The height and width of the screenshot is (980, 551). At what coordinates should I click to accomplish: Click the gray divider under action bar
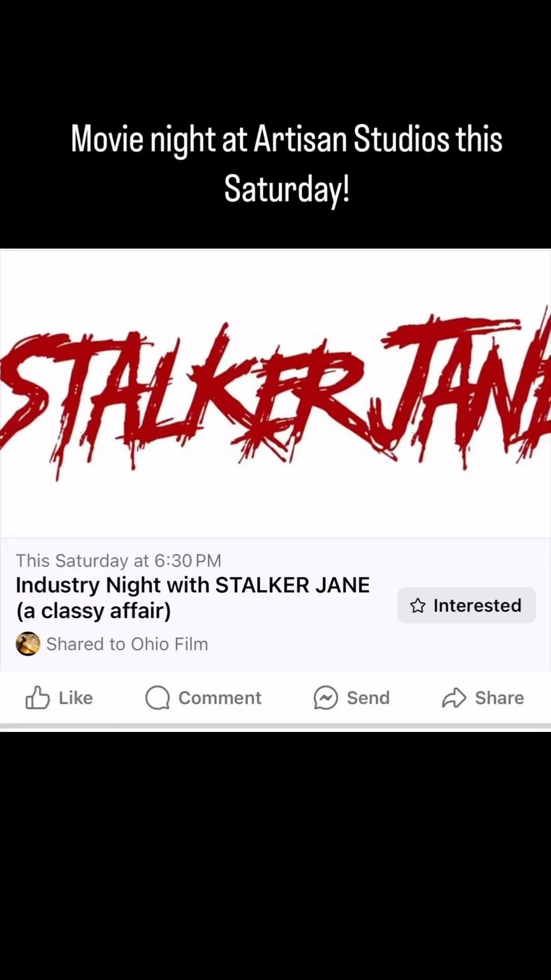(x=275, y=726)
